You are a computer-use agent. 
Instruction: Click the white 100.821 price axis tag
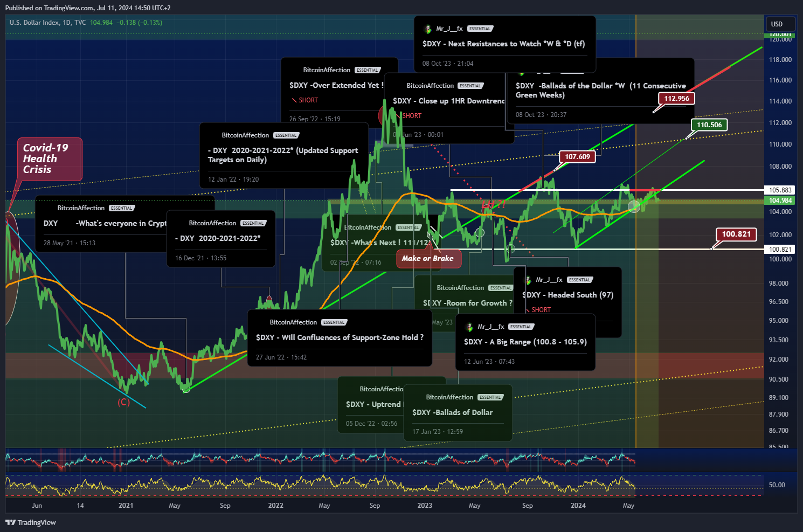[780, 250]
